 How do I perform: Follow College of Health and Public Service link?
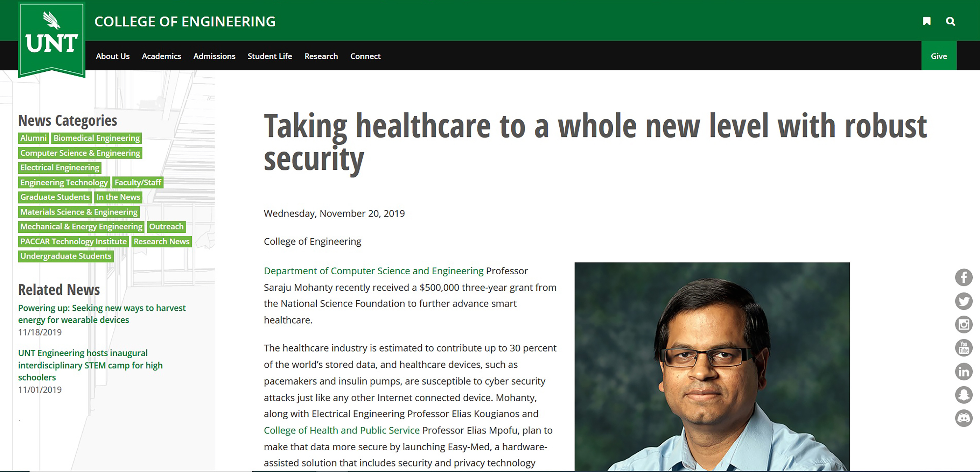pyautogui.click(x=342, y=430)
